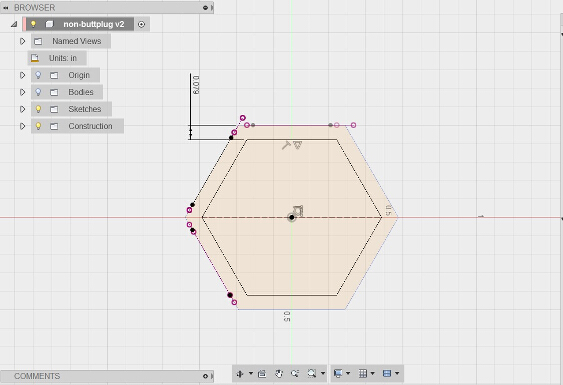
Task: Expand the Construction folder
Action: click(x=22, y=126)
